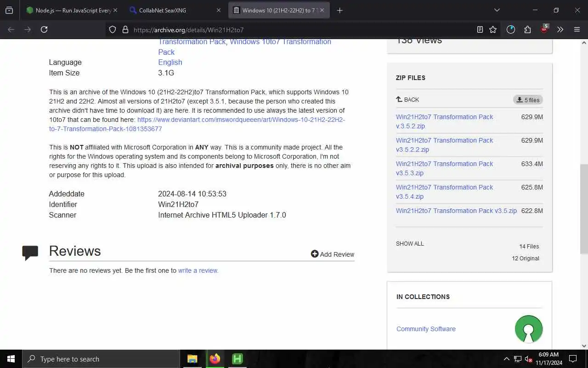
Task: Download Win21H2to7 Transformation Pack v.3.5.2.zip
Action: (444, 121)
